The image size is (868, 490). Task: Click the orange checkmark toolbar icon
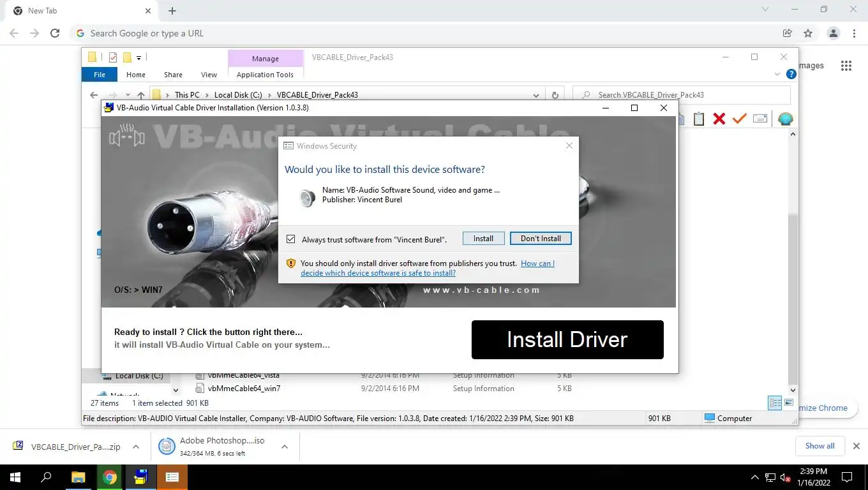[740, 119]
